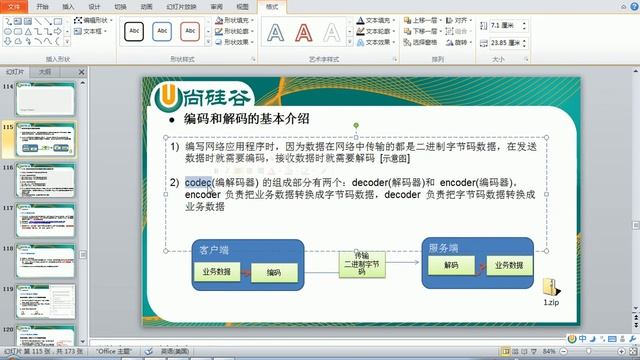This screenshot has height=360, width=640.
Task: Switch to the 开始 (Home) ribbon tab
Action: point(42,7)
